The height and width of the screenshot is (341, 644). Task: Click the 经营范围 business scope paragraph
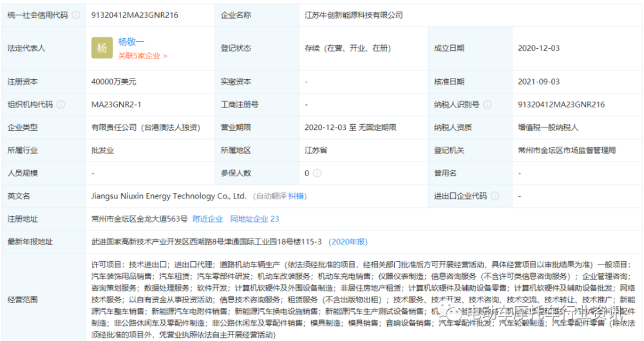363,300
